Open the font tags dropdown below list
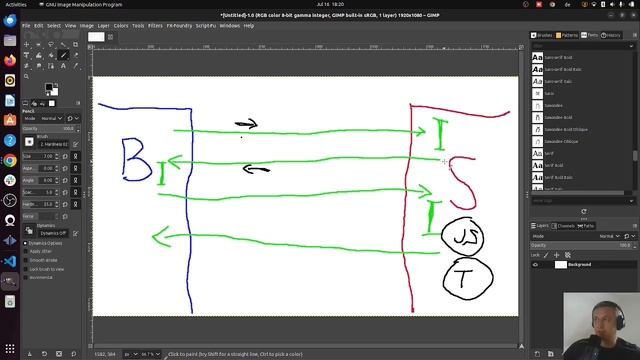Screen dimensions: 640x360 (x=631, y=201)
